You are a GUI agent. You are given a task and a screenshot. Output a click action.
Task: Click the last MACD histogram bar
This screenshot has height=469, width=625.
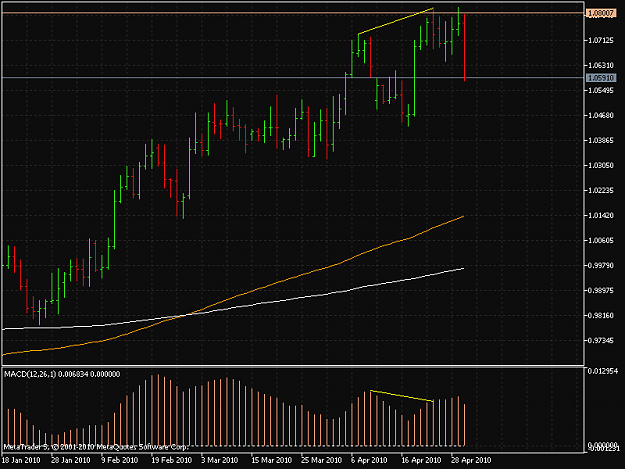[x=465, y=425]
